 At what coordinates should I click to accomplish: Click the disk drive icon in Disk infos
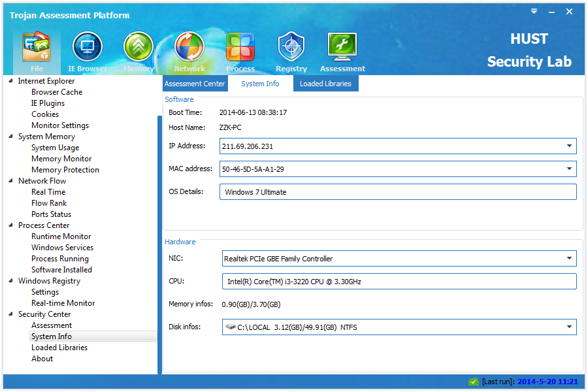tap(230, 327)
